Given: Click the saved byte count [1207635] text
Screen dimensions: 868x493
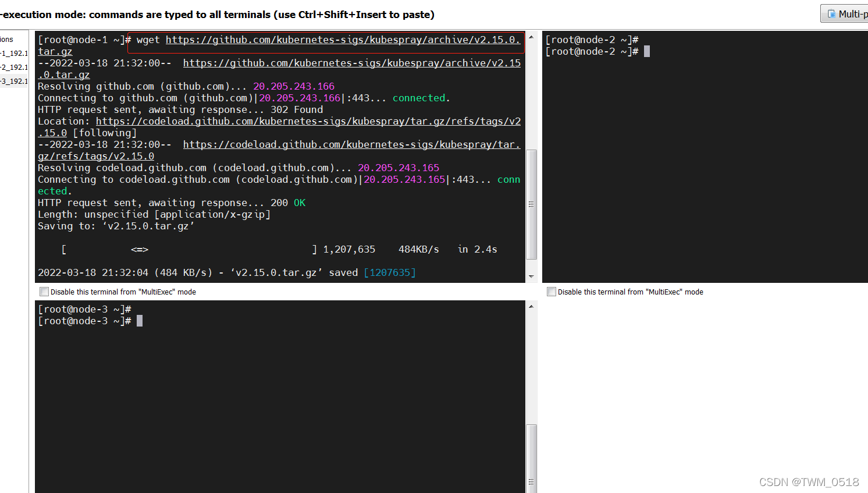Looking at the screenshot, I should [390, 272].
